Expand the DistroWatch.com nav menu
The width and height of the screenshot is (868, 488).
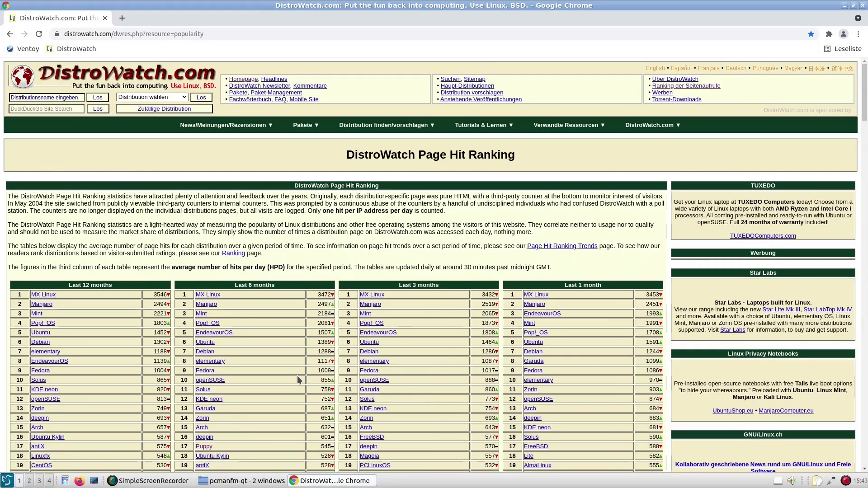click(653, 125)
